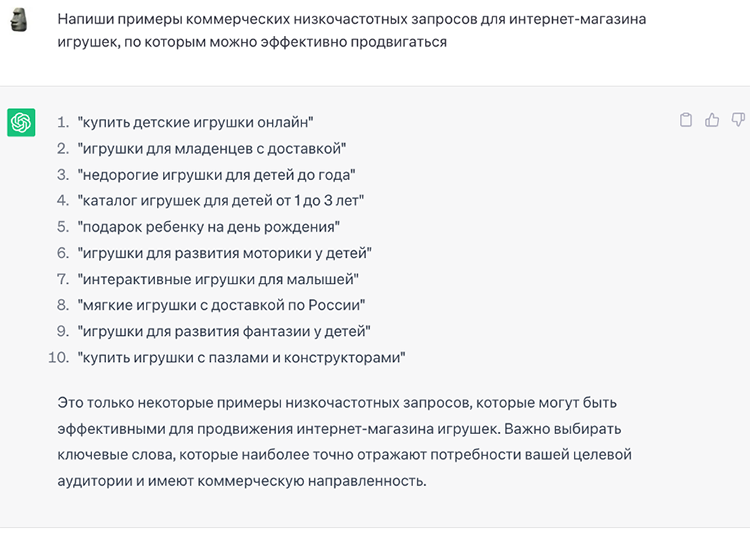
Task: Click "игрушки для развития фантазии у детей"
Action: [224, 331]
